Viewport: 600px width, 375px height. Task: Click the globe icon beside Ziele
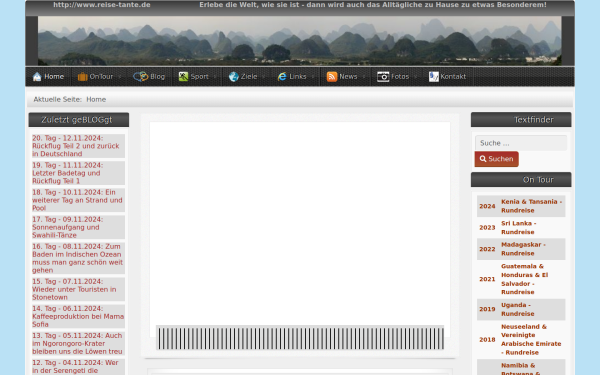point(233,77)
